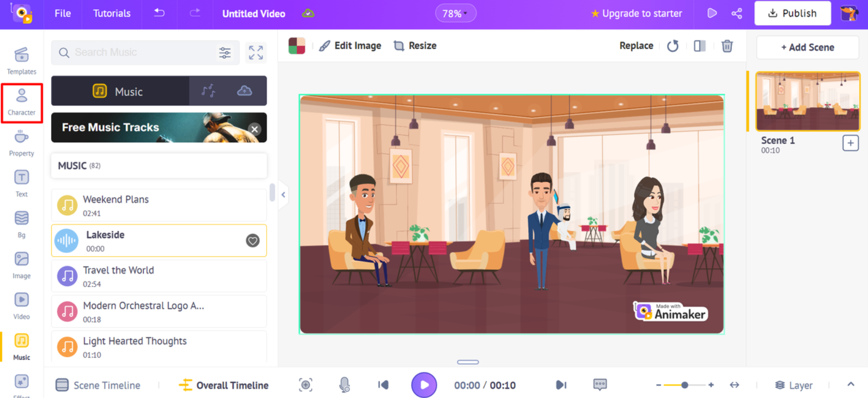Collapse the library panel arrow
This screenshot has width=868, height=398.
click(283, 195)
